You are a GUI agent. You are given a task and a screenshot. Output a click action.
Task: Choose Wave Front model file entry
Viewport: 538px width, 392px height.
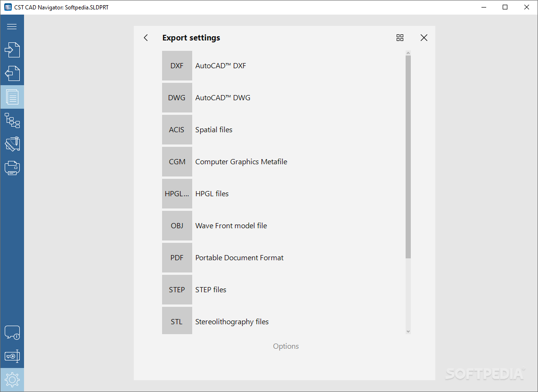click(231, 225)
